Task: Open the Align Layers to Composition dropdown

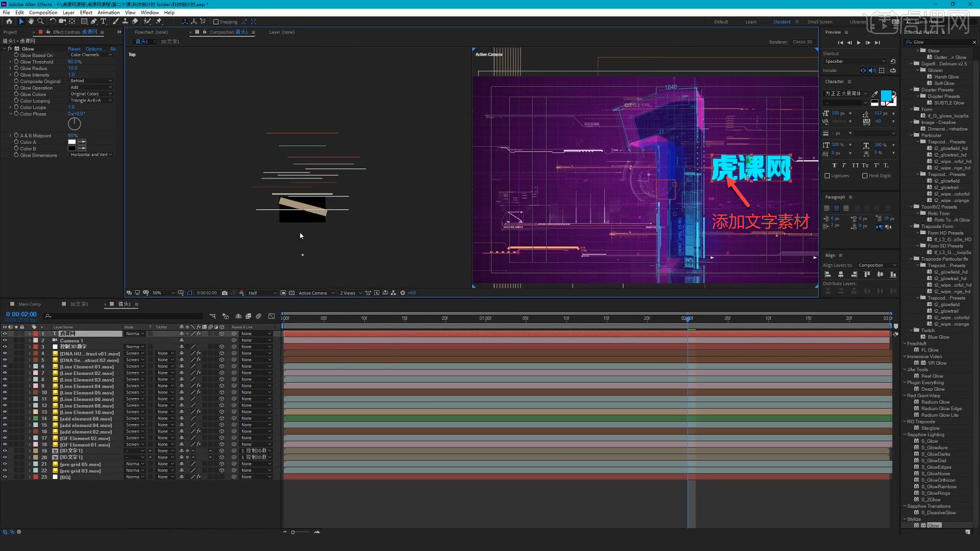Action: (877, 265)
